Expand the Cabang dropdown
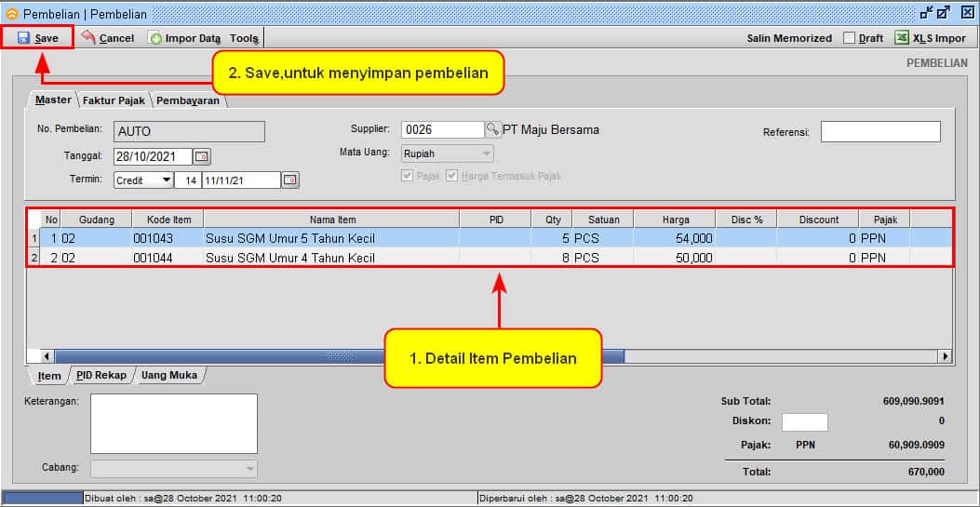 point(249,469)
